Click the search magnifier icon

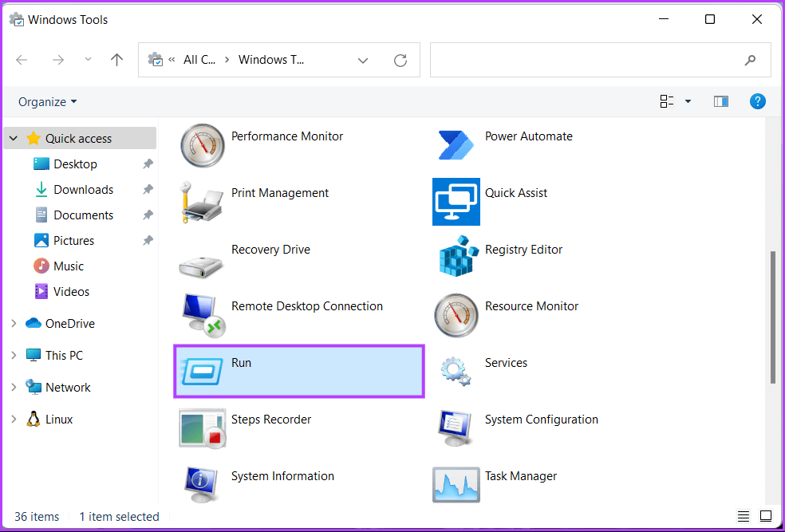[x=750, y=60]
